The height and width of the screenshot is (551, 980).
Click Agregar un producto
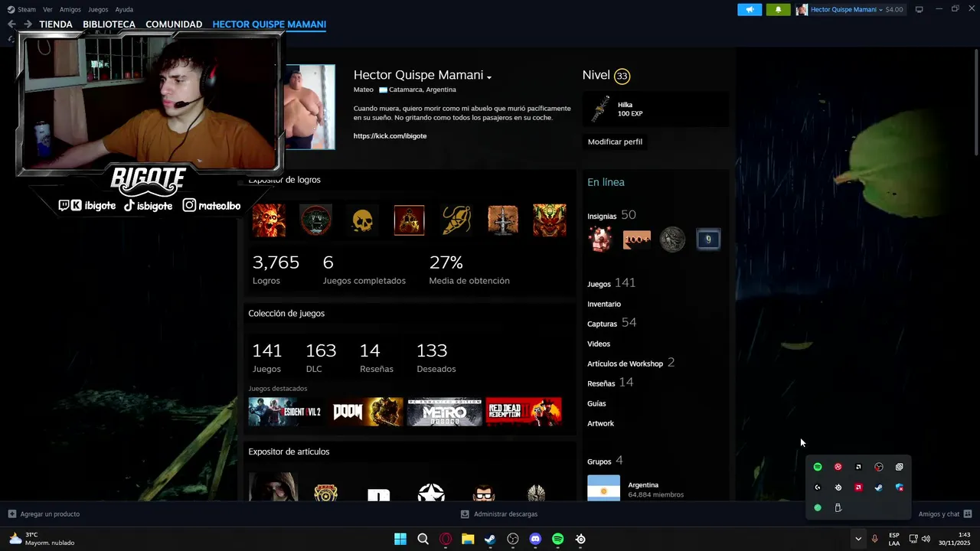(44, 514)
